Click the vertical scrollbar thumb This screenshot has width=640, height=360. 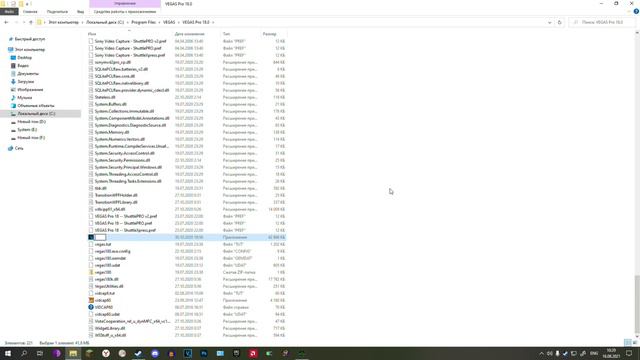coord(637,304)
